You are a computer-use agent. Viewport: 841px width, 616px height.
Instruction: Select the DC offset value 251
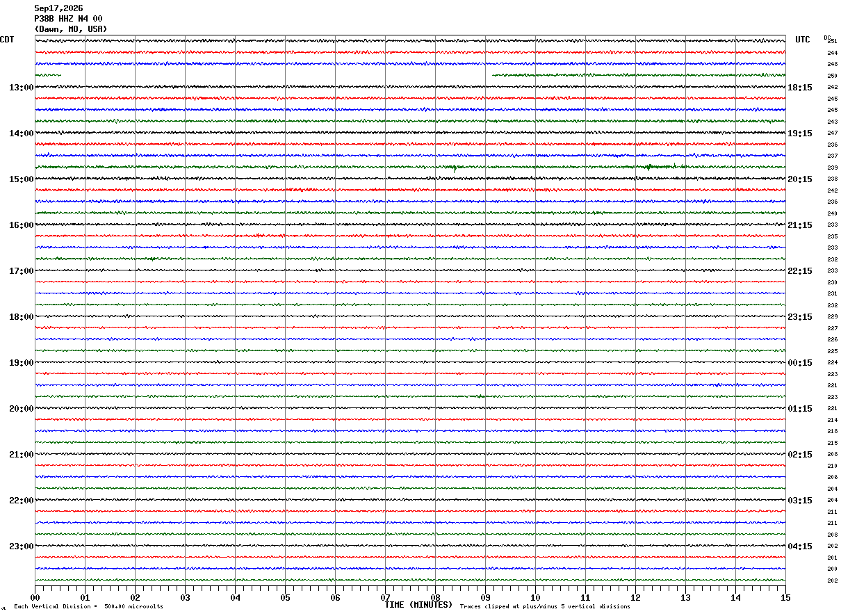832,41
